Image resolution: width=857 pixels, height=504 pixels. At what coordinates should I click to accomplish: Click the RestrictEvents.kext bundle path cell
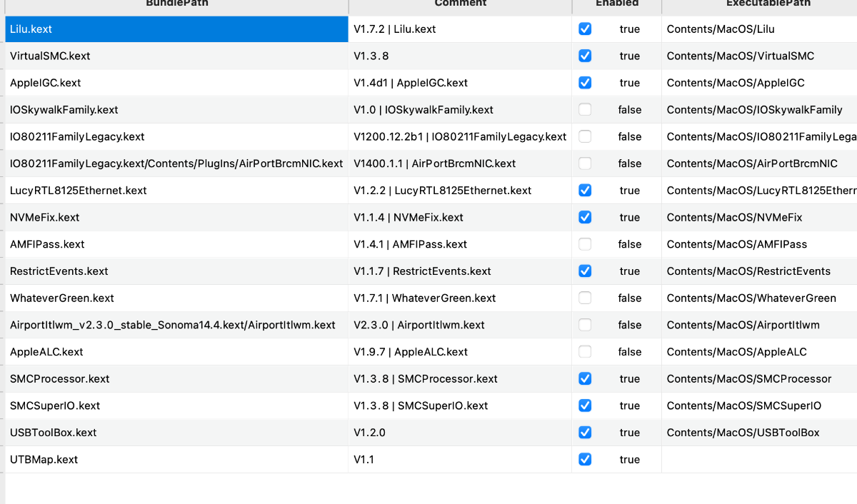point(176,271)
